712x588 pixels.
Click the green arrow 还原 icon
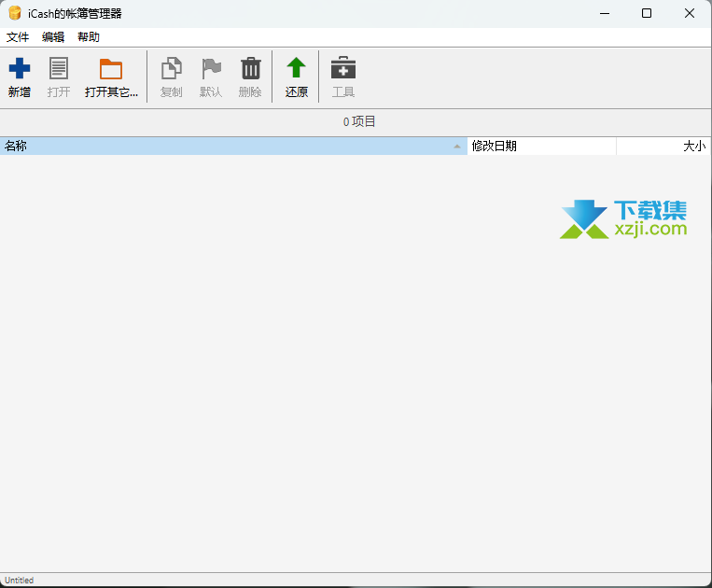pyautogui.click(x=296, y=67)
